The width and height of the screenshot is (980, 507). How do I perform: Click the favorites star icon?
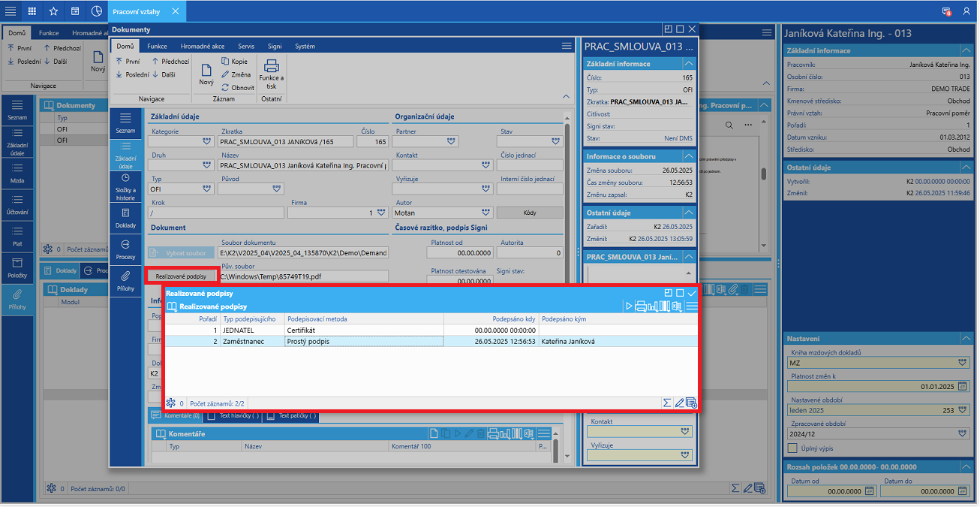click(x=53, y=11)
